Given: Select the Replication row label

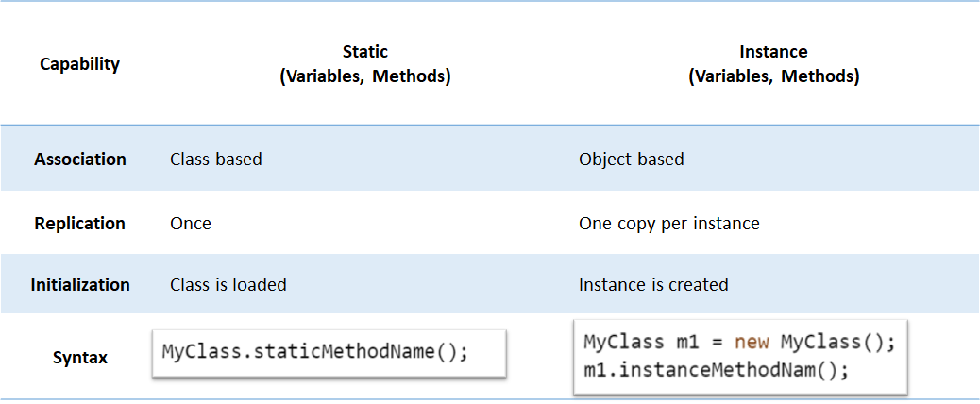Looking at the screenshot, I should (x=80, y=224).
